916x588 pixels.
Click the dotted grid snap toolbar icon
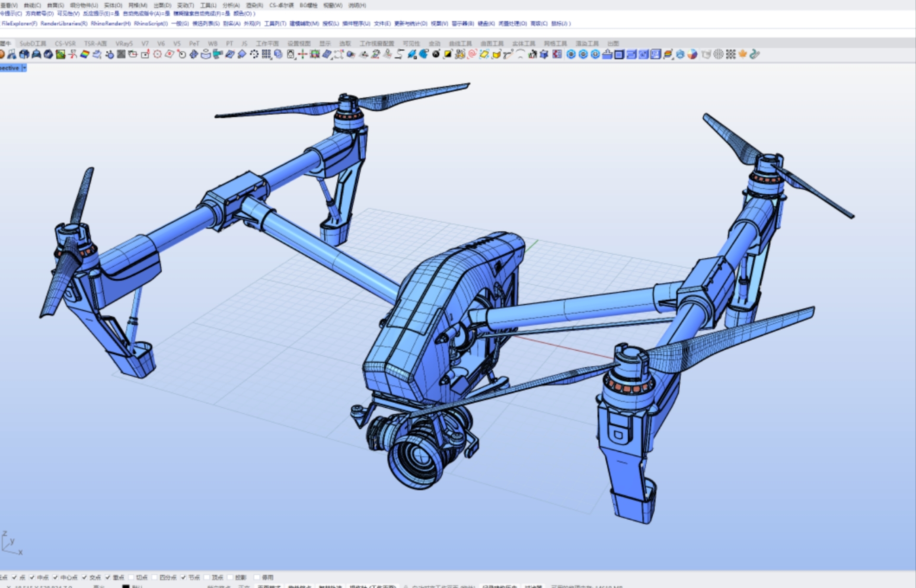pos(731,55)
